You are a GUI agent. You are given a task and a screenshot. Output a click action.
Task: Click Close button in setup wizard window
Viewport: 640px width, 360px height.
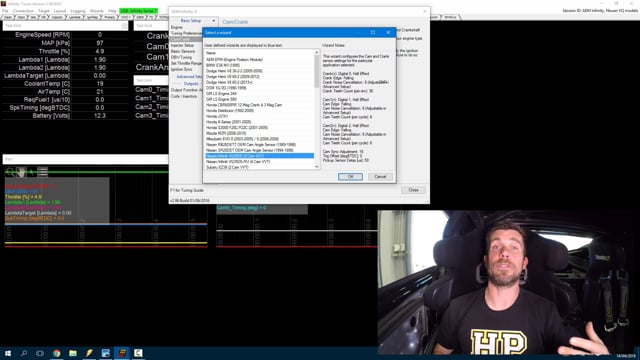pyautogui.click(x=413, y=190)
